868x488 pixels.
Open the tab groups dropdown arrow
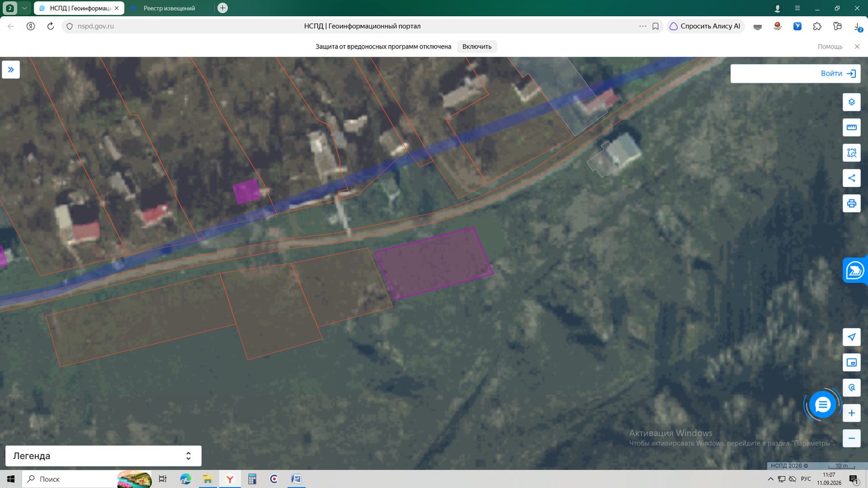tap(24, 8)
